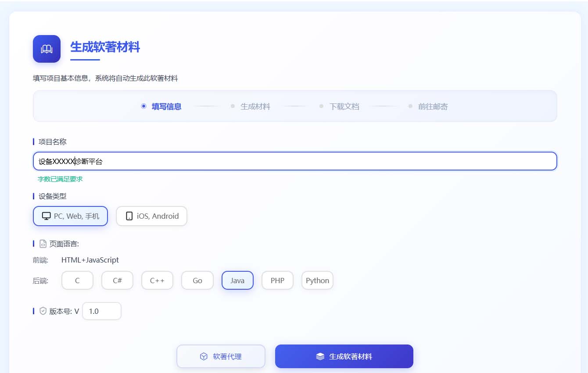Viewport: 588px width, 373px height.
Task: Switch to the 前往邮寄 step
Action: coord(434,106)
